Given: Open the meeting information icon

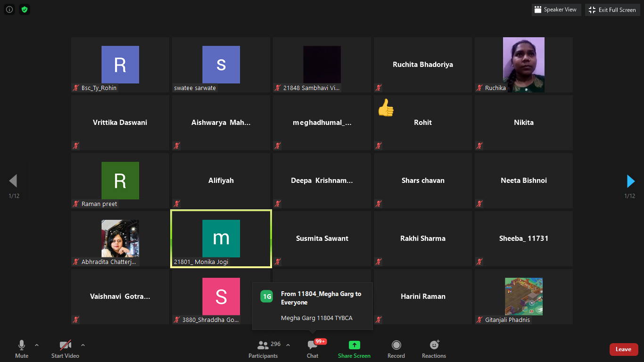Looking at the screenshot, I should [9, 9].
